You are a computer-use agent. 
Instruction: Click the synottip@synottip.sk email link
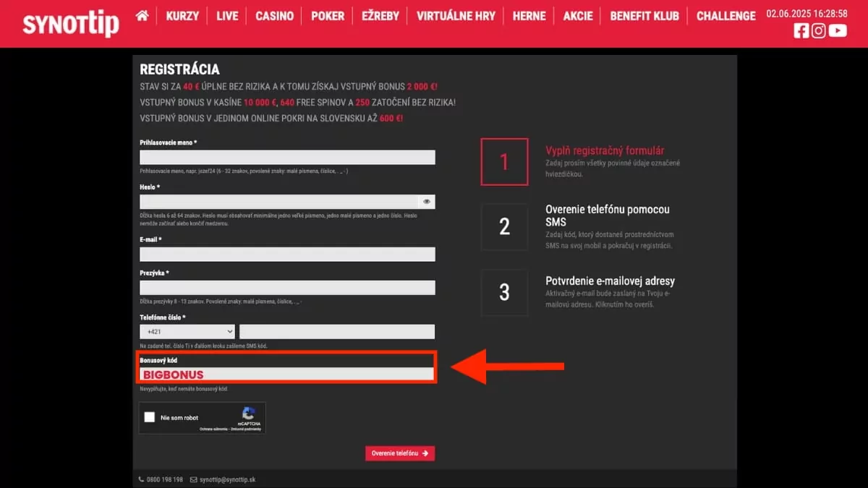[228, 479]
